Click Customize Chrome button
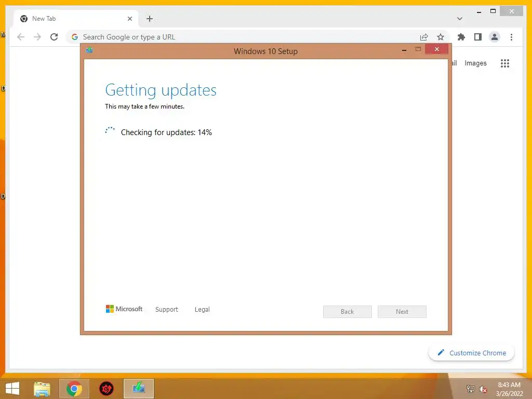 (471, 353)
